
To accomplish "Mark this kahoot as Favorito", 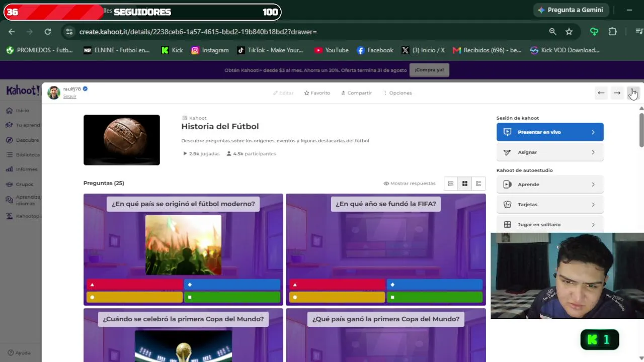I will pos(317,93).
